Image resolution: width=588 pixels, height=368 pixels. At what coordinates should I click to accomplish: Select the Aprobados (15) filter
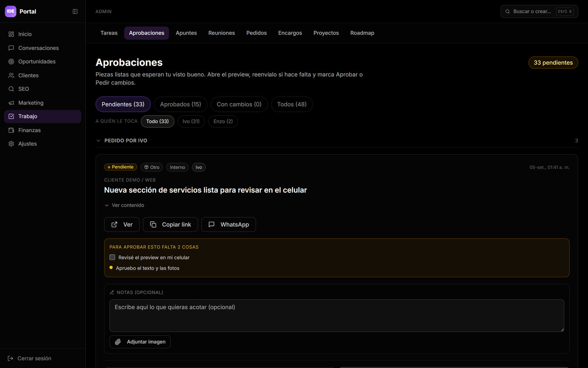[180, 104]
